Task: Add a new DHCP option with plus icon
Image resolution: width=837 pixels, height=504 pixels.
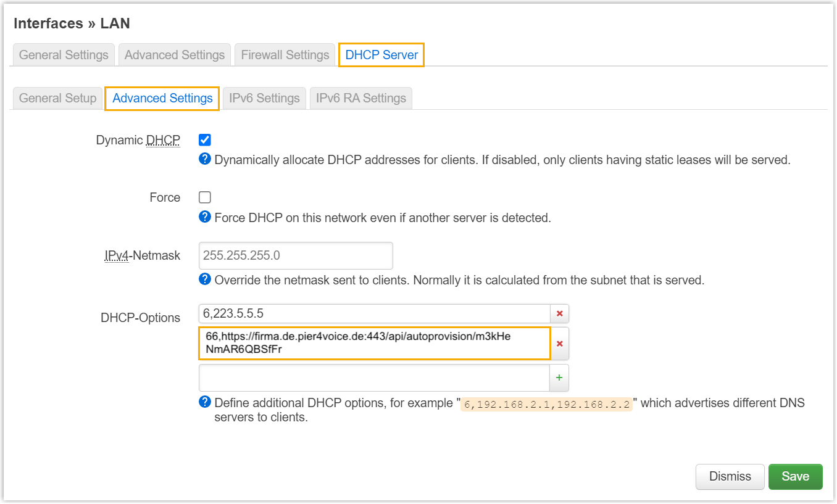Action: pos(559,378)
